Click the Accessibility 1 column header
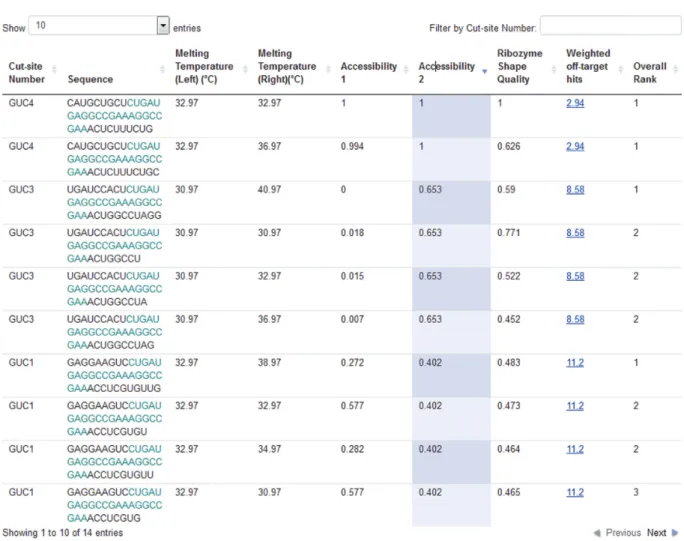The image size is (684, 541). click(369, 73)
